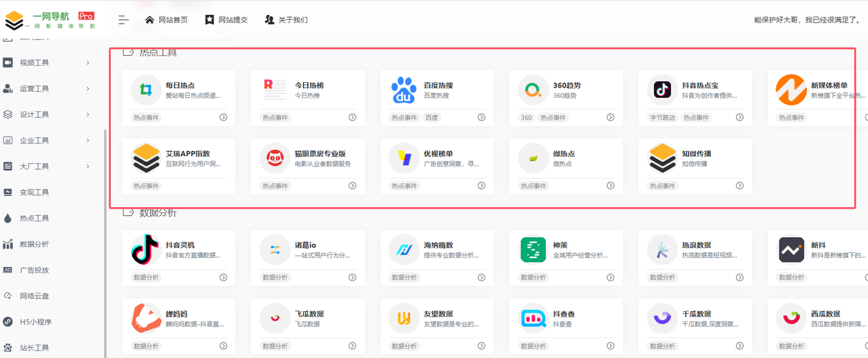Click the sidebar vertical scrollbar
Screen dimensions: 868x358
[x=105, y=245]
